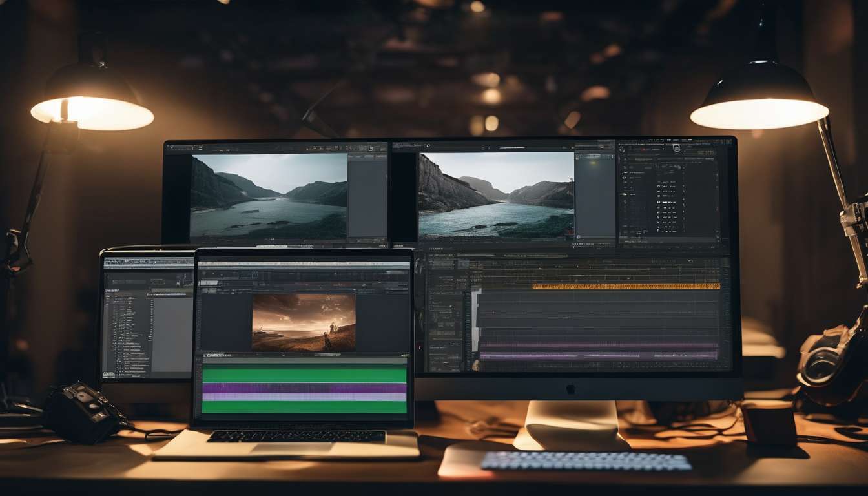This screenshot has height=496, width=868.
Task: Select the top green track on the laptop
Action: pos(304,375)
